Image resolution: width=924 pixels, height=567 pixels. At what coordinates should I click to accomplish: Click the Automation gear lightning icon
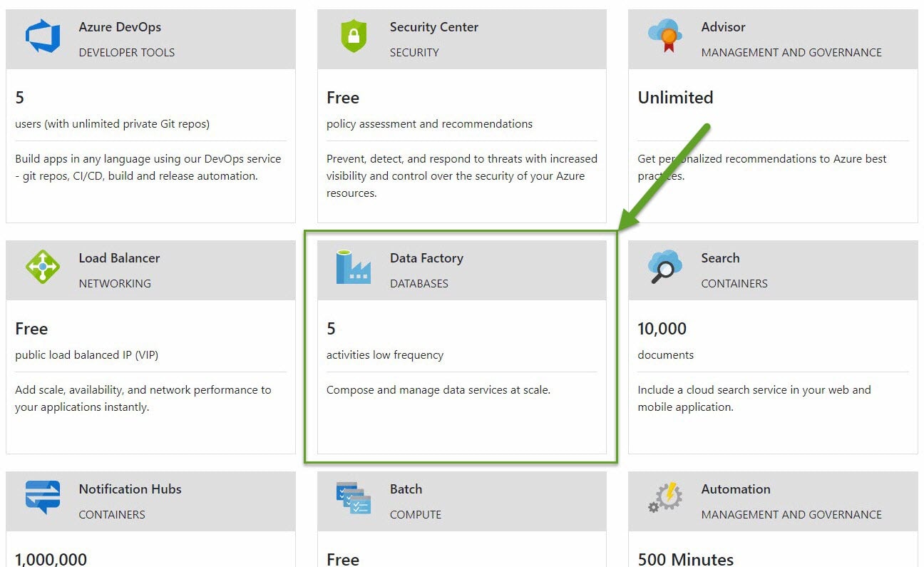coord(665,497)
